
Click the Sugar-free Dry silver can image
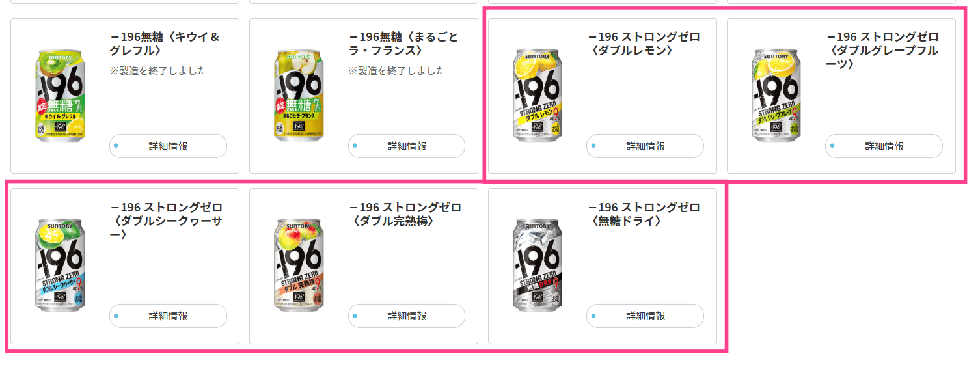538,265
